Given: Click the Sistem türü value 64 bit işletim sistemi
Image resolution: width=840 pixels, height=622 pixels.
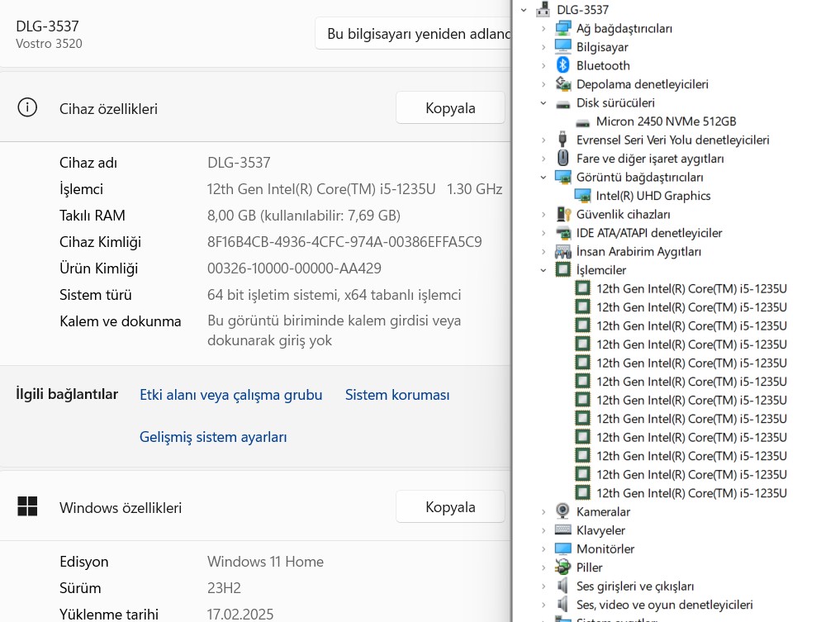Looking at the screenshot, I should click(334, 295).
